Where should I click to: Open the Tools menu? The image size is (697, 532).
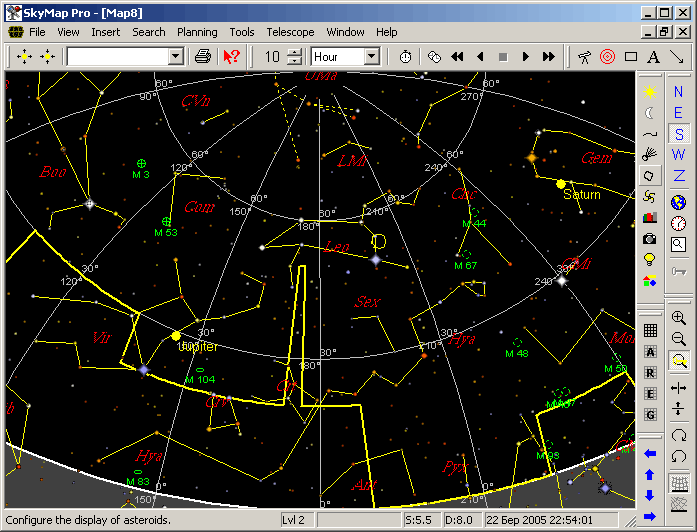pos(242,32)
